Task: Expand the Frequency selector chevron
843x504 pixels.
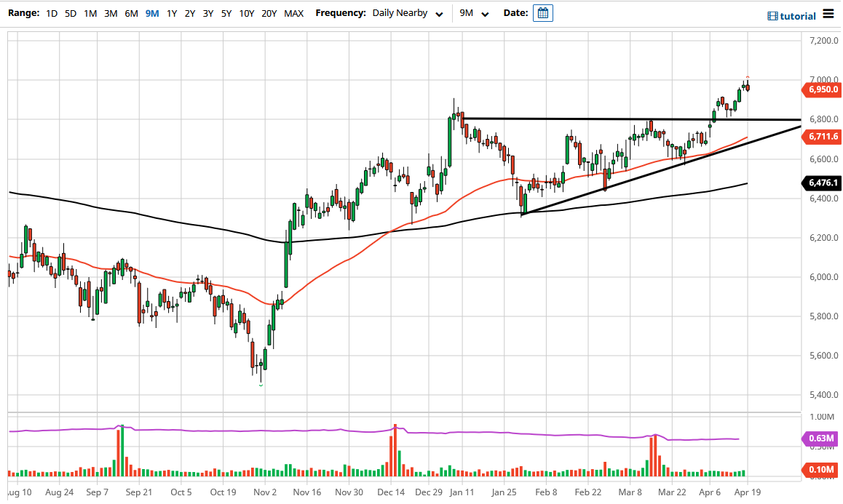Action: tap(439, 13)
